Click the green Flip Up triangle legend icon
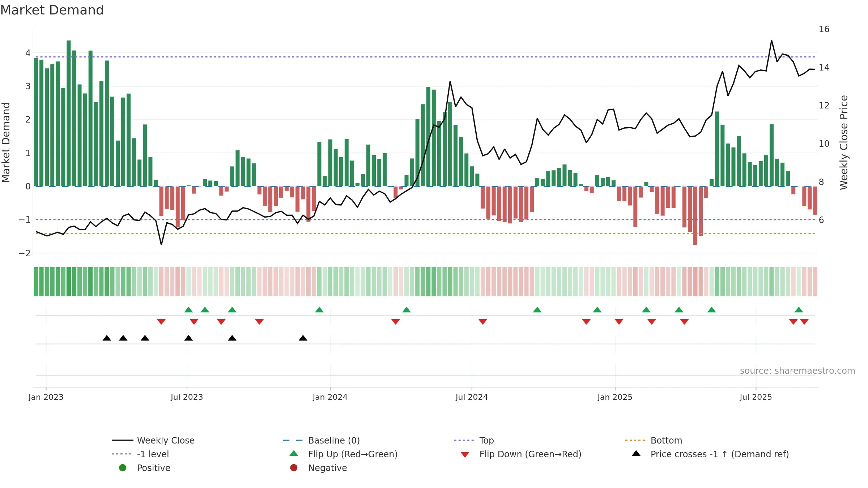The image size is (868, 488). click(294, 453)
